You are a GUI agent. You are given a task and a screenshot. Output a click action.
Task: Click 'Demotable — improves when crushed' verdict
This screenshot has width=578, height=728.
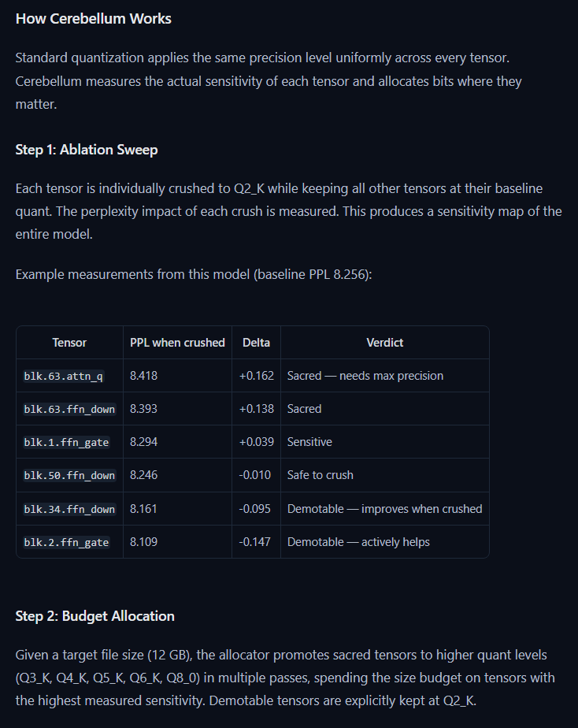pos(384,509)
